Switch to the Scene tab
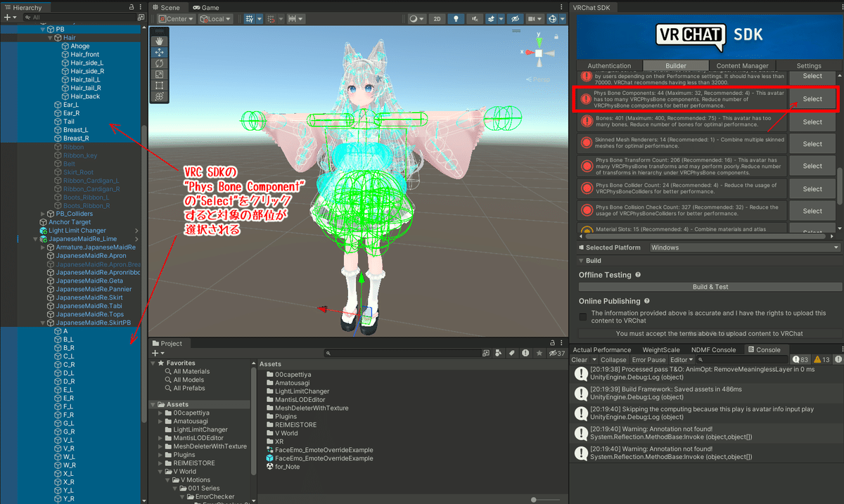This screenshot has width=844, height=504. coord(166,7)
